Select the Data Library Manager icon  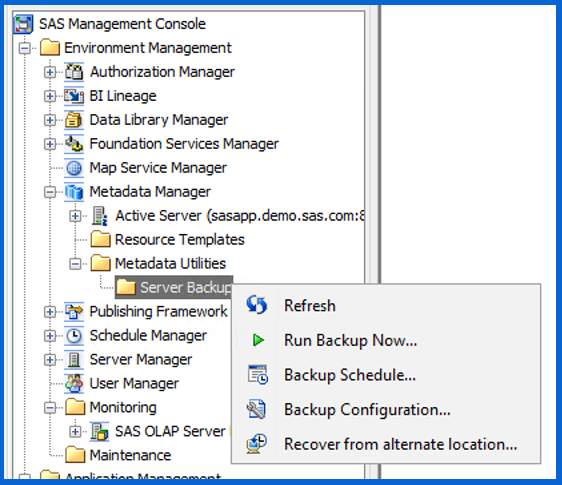pos(74,120)
